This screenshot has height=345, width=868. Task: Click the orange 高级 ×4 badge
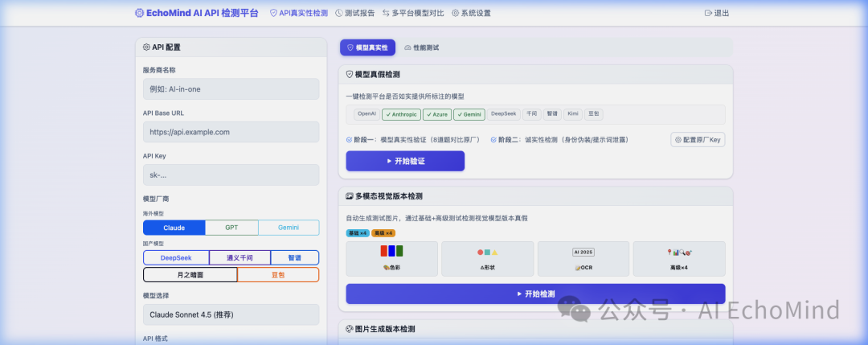pyautogui.click(x=383, y=233)
